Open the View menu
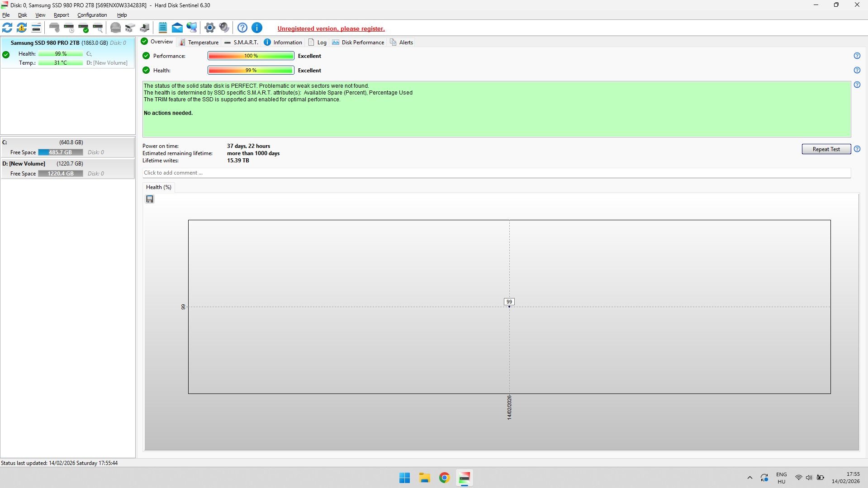 click(40, 15)
